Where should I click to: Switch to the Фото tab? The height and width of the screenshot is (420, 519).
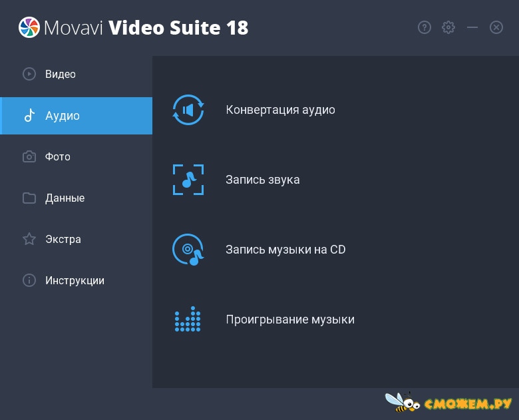(58, 156)
